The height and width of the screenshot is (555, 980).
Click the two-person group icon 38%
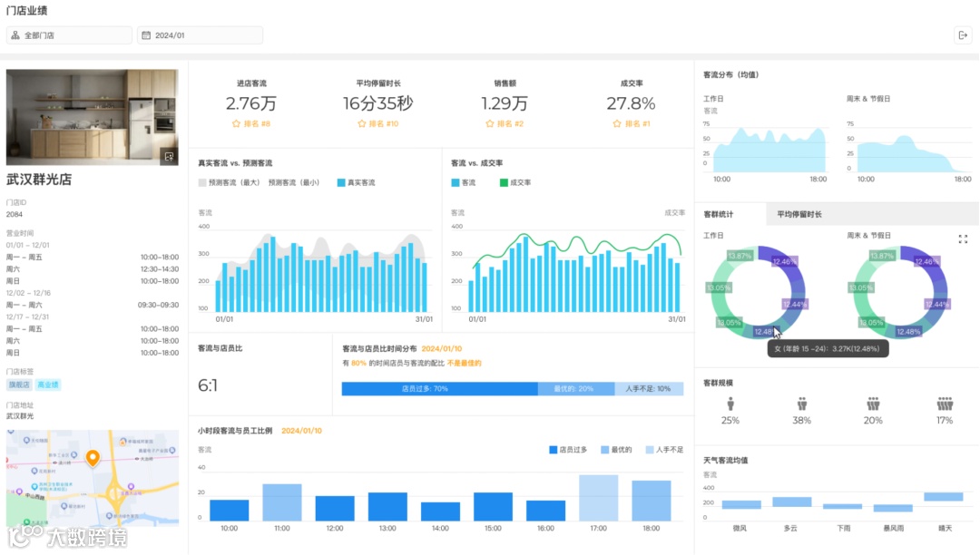coord(802,404)
